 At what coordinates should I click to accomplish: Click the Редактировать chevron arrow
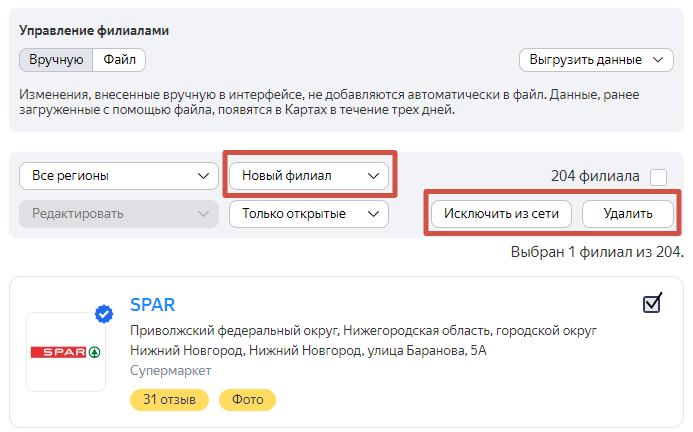(204, 213)
